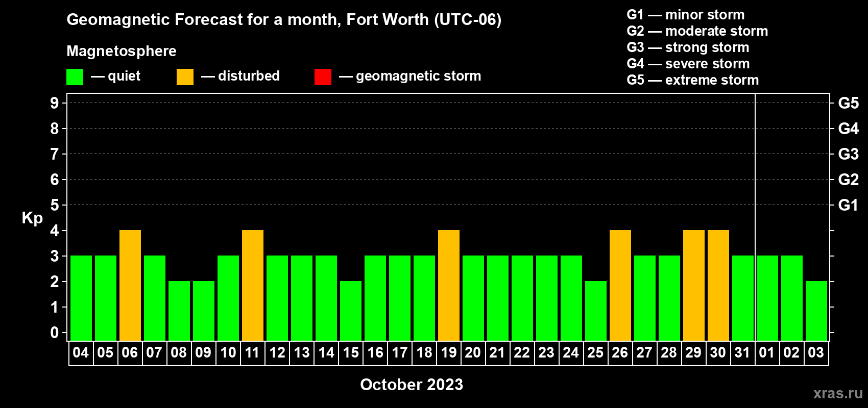Select the orange bar for October 29
The image size is (868, 408).
694,286
